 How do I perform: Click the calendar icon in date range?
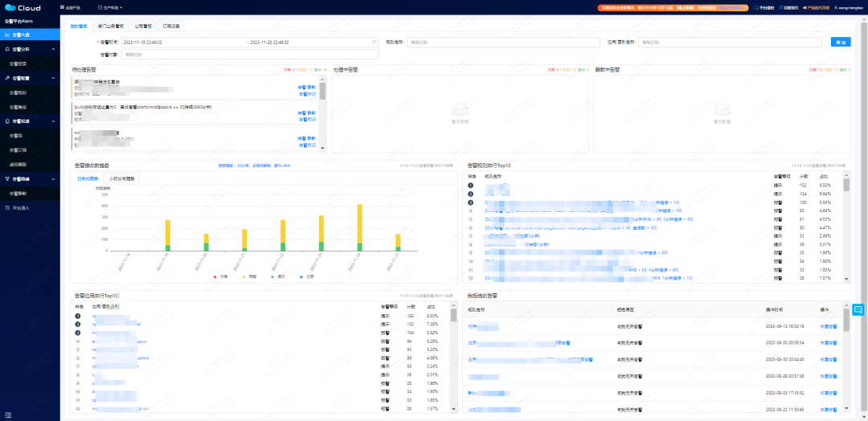[375, 42]
